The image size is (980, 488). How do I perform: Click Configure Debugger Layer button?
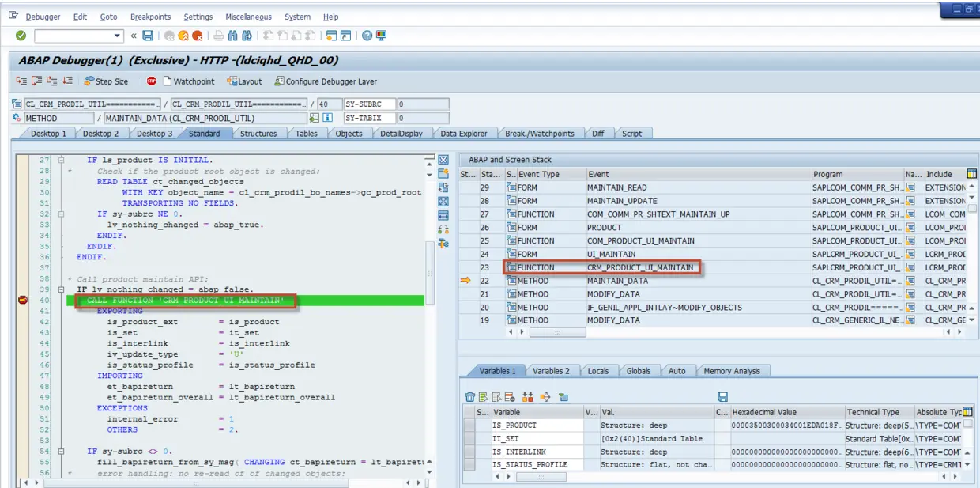point(326,81)
